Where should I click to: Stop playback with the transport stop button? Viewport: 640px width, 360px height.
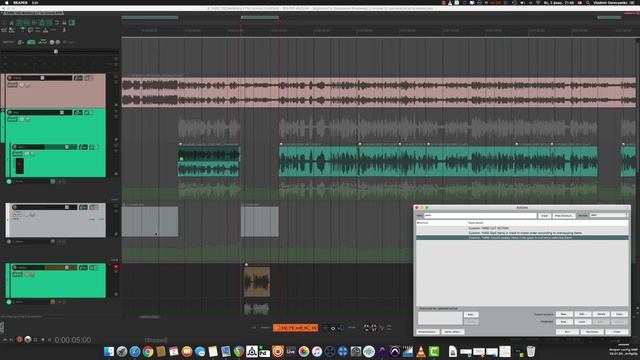pos(42,340)
